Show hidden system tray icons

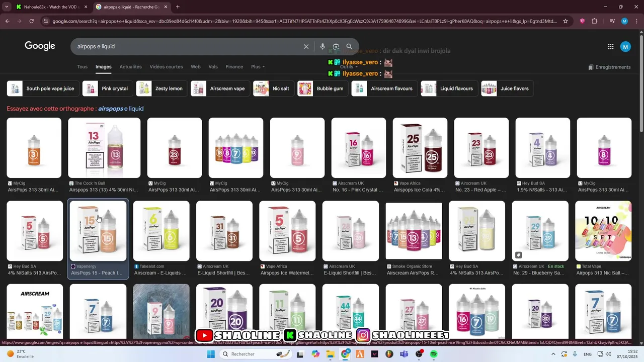553,354
